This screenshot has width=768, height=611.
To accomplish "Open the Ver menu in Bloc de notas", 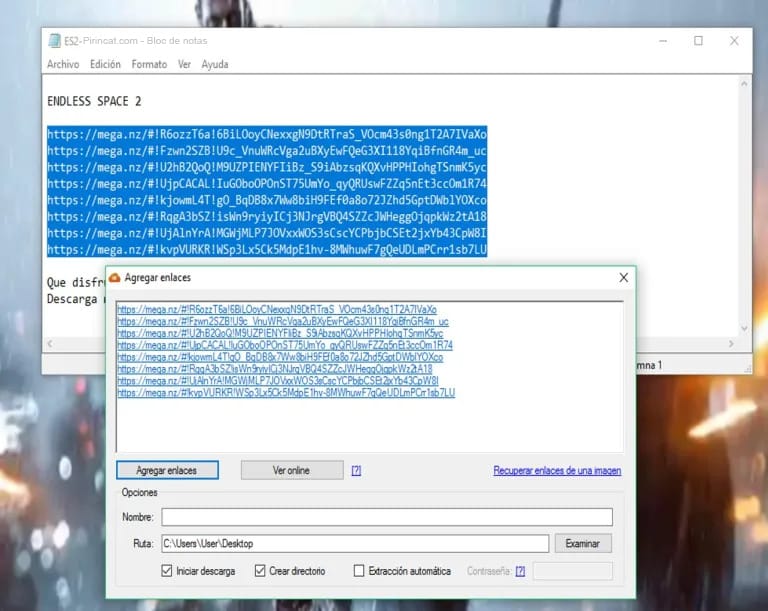I will pyautogui.click(x=184, y=64).
